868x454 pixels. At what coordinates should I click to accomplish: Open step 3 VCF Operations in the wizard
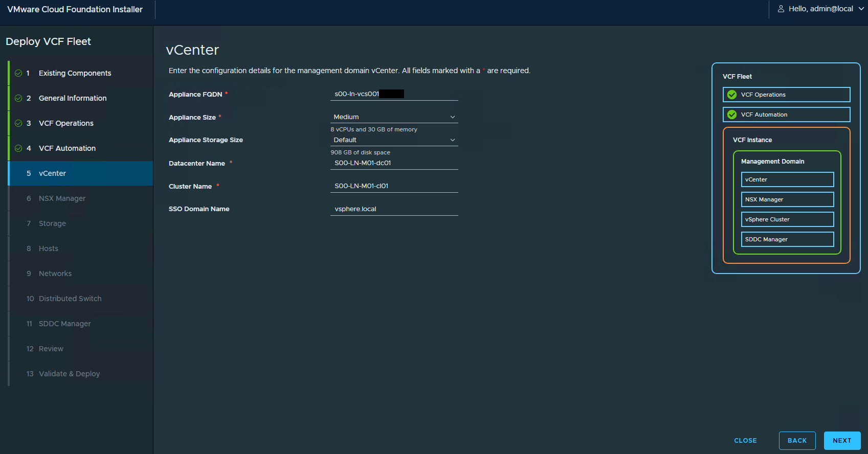[80, 123]
